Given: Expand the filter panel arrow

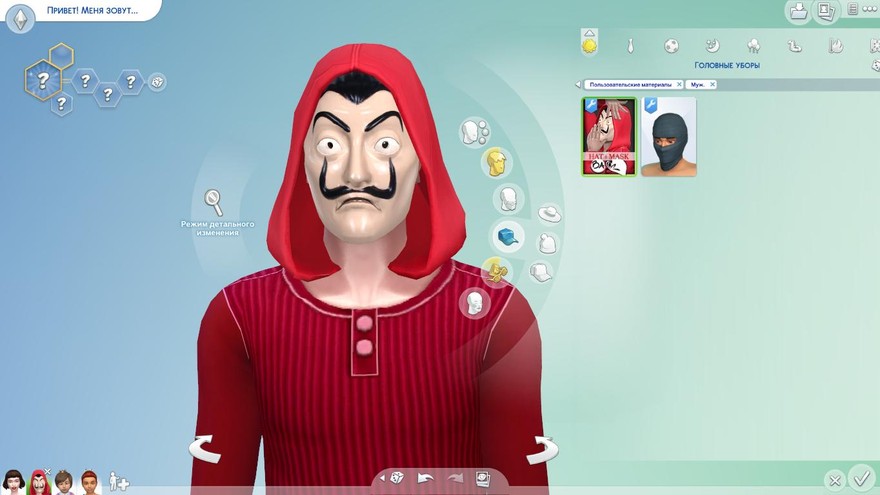Looking at the screenshot, I should click(x=578, y=85).
